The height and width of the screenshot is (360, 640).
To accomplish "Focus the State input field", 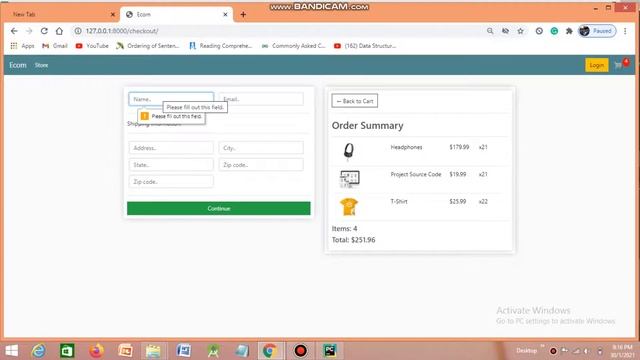I will (x=171, y=165).
